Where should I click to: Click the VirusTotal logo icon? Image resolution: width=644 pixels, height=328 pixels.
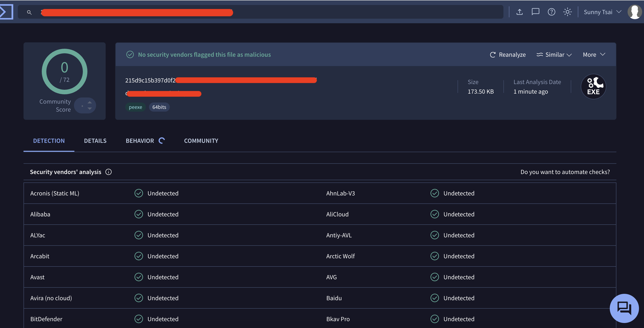pos(6,12)
